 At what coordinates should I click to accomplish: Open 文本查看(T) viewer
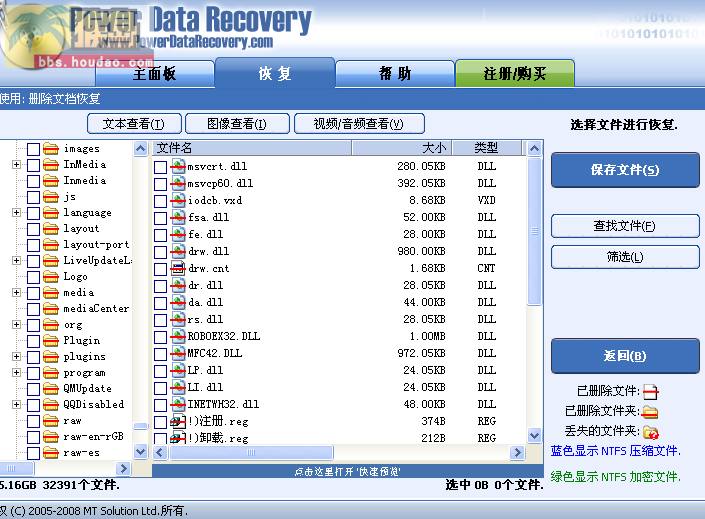pos(134,124)
